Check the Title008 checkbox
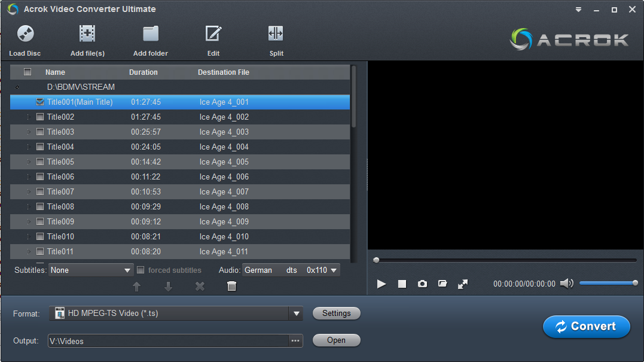 (40, 206)
